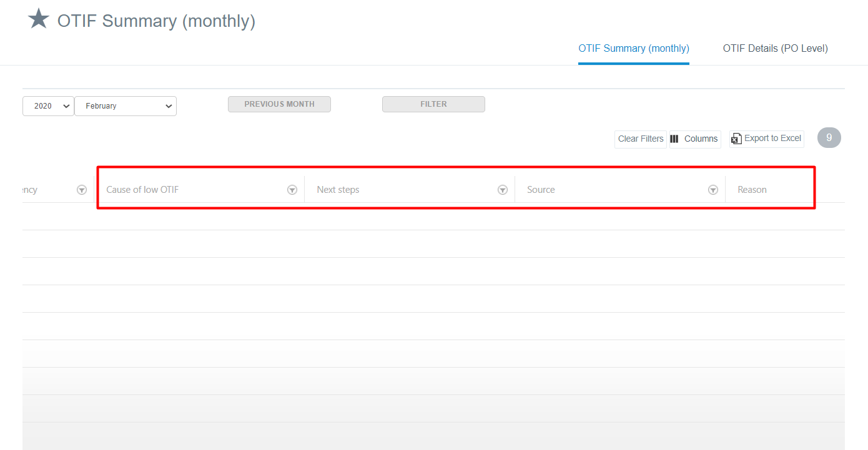Export the grid to Excel
The height and width of the screenshot is (450, 868).
[x=766, y=139]
